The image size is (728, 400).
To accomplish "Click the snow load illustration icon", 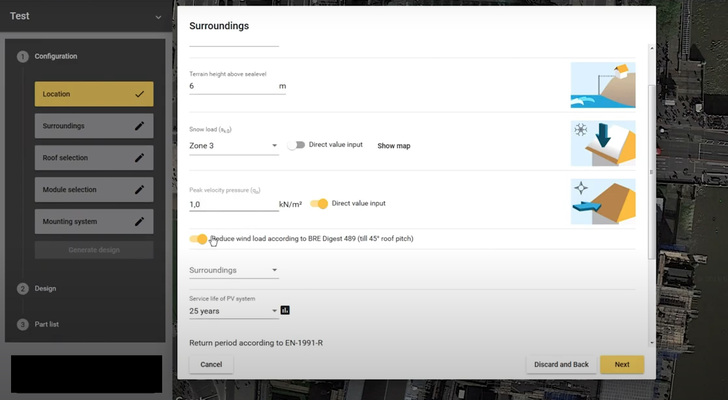I will (x=604, y=142).
